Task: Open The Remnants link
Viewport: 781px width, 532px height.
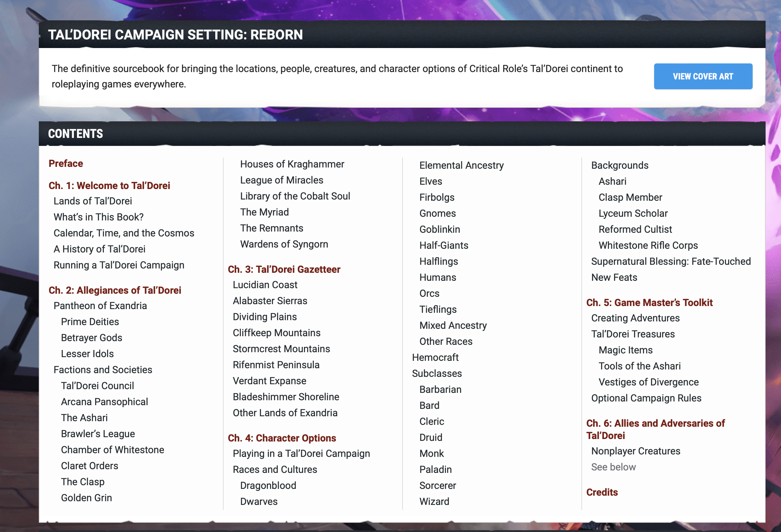Action: [x=272, y=228]
